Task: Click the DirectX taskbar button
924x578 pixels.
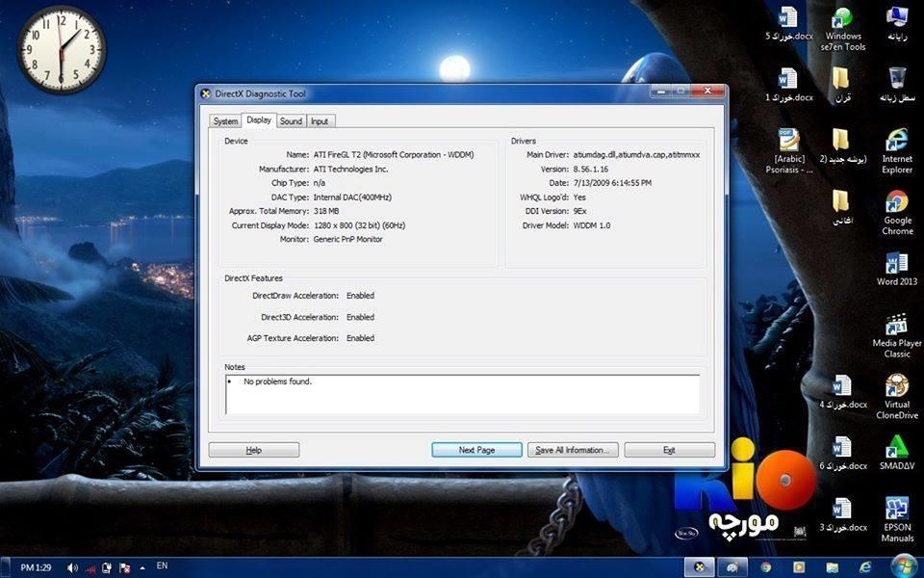Action: coord(700,567)
